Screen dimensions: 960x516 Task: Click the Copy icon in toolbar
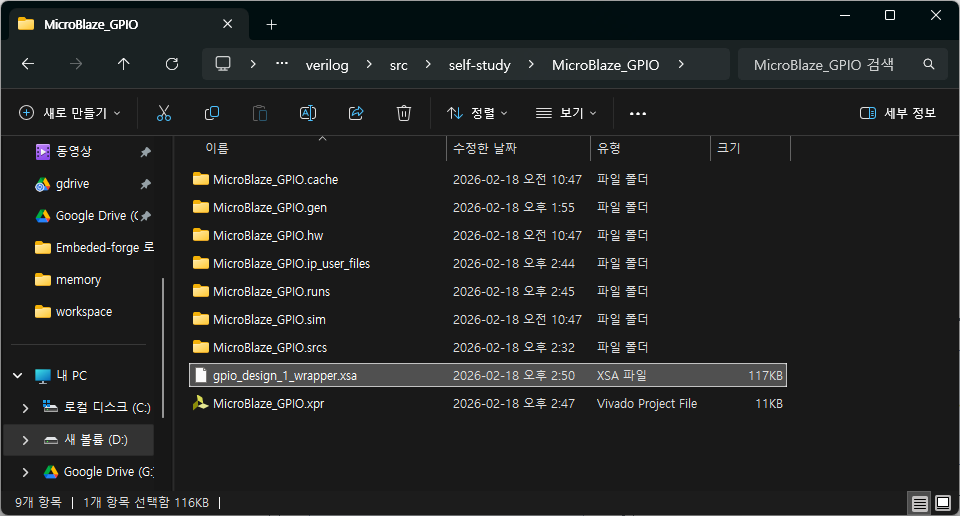pos(212,113)
